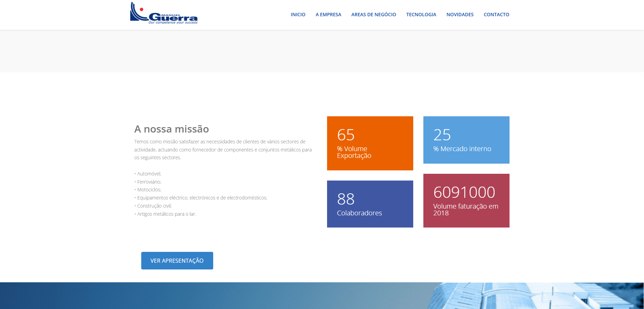
Task: Click the Manuel Guerra logo
Action: pyautogui.click(x=164, y=14)
